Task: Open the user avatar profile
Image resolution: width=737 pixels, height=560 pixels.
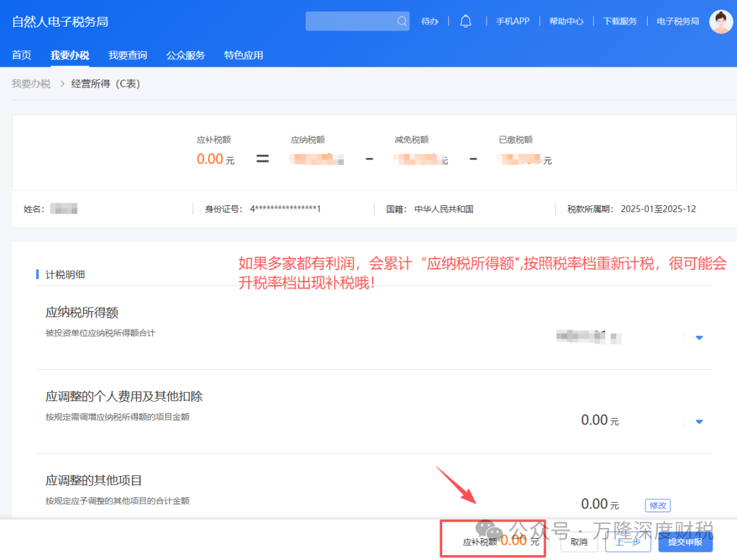Action: click(x=721, y=21)
